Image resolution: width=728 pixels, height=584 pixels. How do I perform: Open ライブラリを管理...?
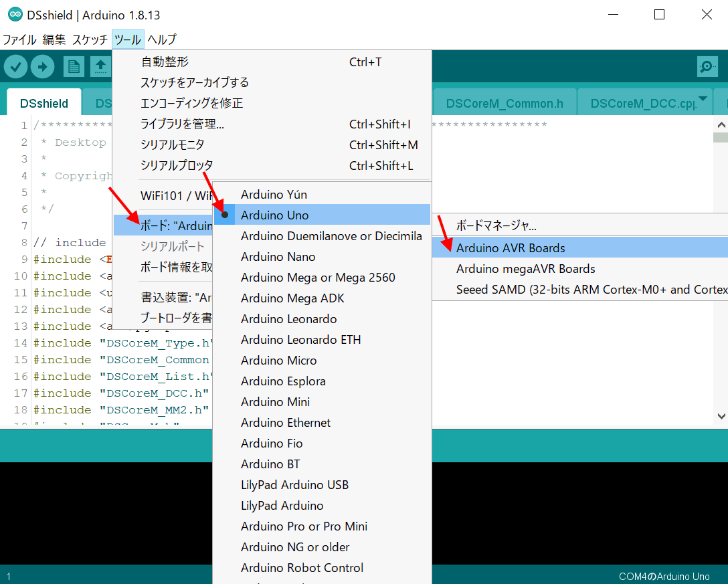point(272,124)
